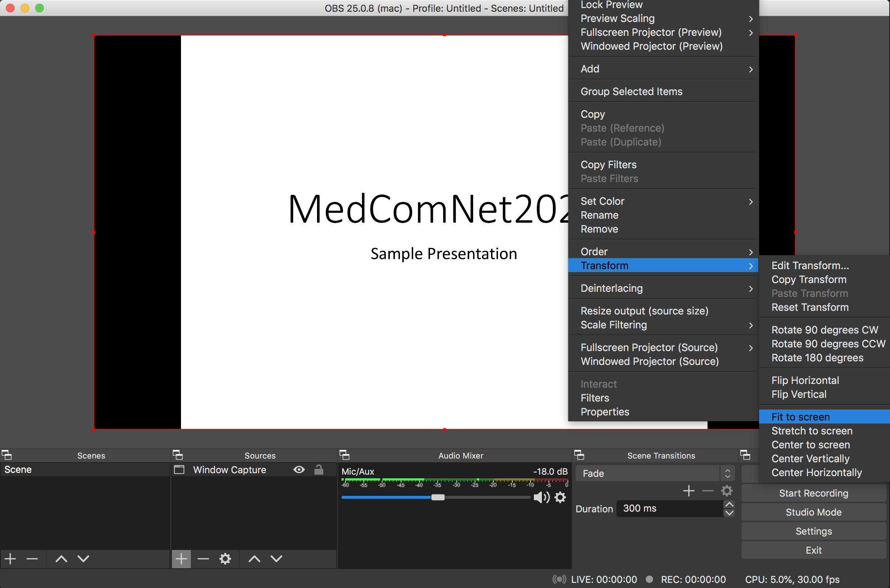Pop out the Scene Transitions dock
The image size is (890, 588).
[579, 455]
